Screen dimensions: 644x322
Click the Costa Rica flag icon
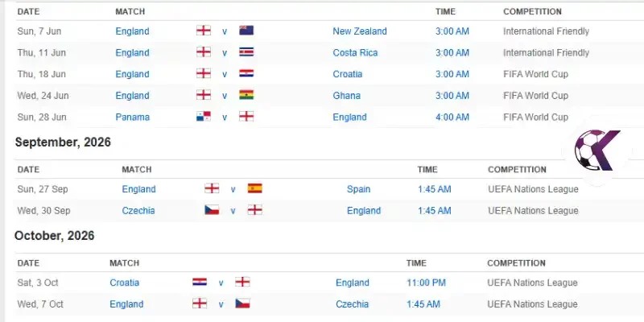[246, 52]
